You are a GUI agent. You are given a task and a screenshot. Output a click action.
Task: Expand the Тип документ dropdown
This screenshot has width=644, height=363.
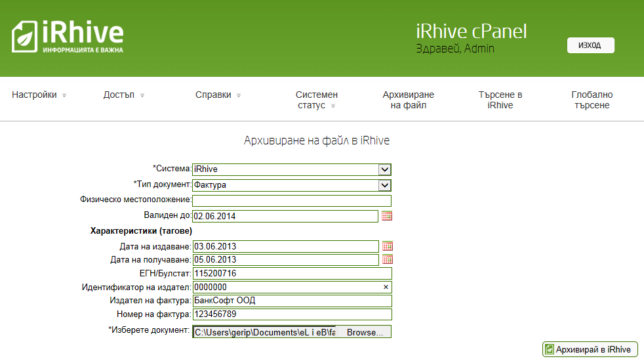[x=384, y=185]
